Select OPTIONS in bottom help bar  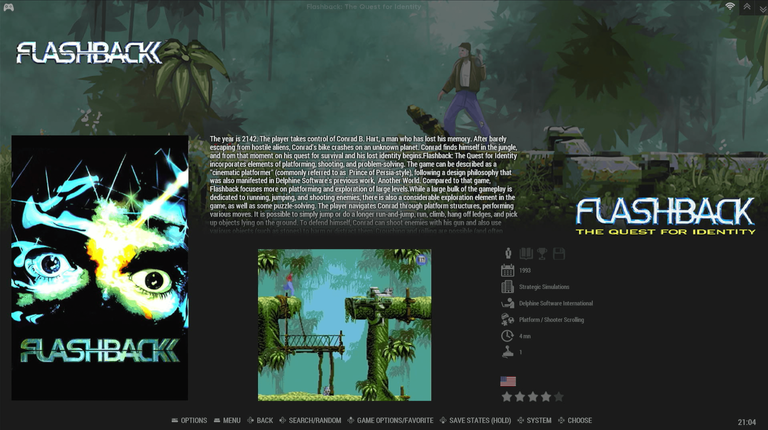[194, 420]
